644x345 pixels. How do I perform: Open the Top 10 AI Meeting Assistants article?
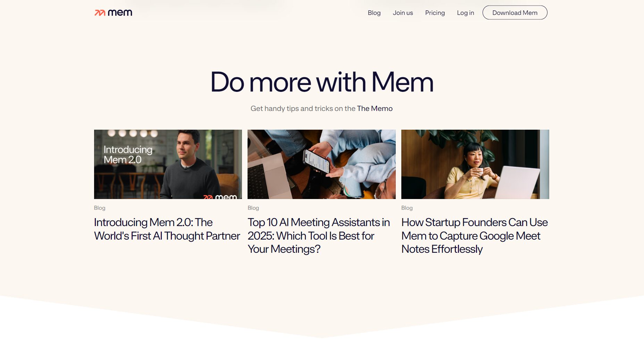click(x=318, y=235)
